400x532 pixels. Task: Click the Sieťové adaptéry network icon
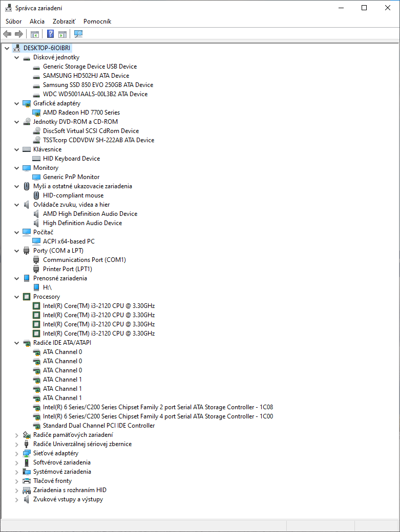[x=27, y=453]
